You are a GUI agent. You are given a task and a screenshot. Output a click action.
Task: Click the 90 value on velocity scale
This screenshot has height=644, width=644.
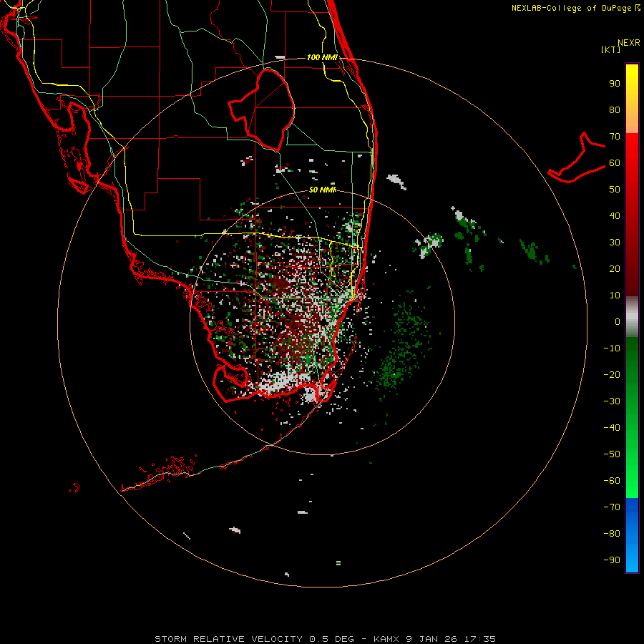coord(615,84)
